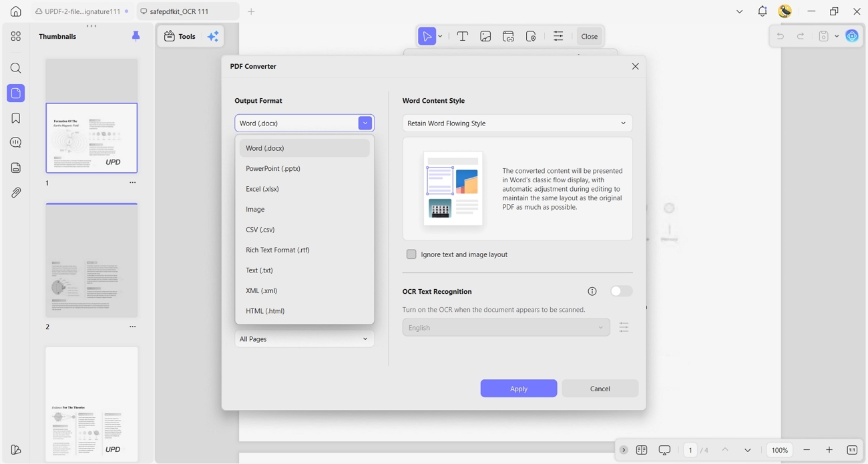Choose Image output format

[304, 209]
